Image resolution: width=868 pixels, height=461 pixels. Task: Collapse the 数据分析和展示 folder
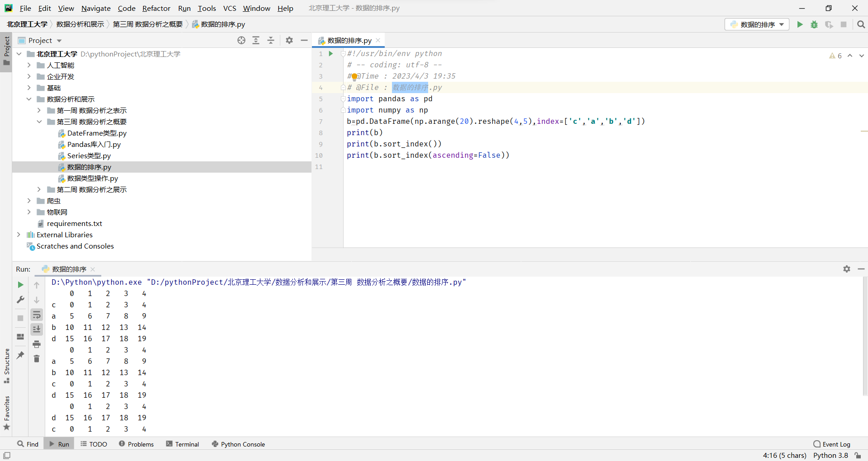pos(29,99)
